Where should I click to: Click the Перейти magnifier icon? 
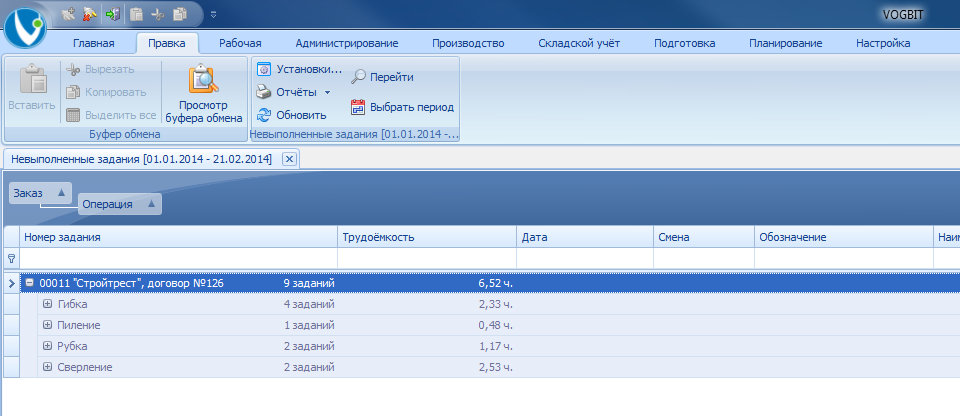(358, 77)
